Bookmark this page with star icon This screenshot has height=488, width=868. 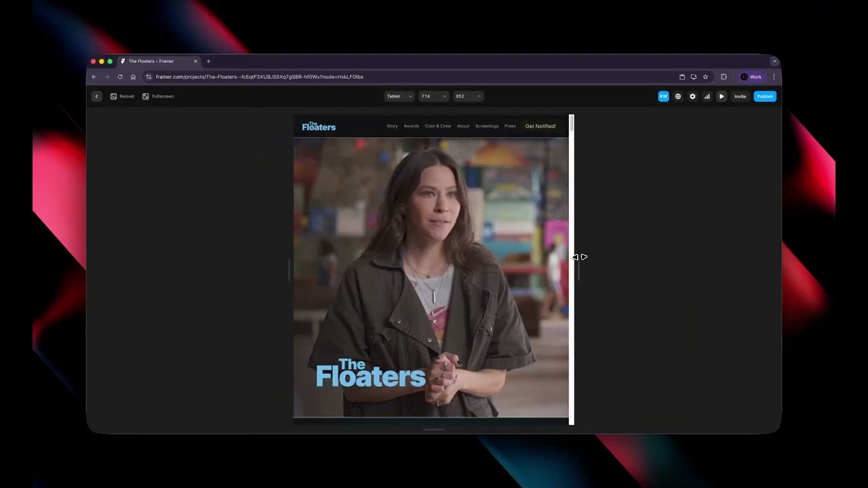pyautogui.click(x=705, y=77)
